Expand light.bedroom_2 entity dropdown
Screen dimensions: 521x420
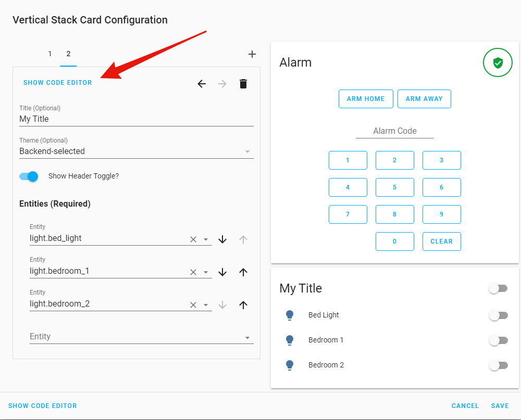click(206, 305)
